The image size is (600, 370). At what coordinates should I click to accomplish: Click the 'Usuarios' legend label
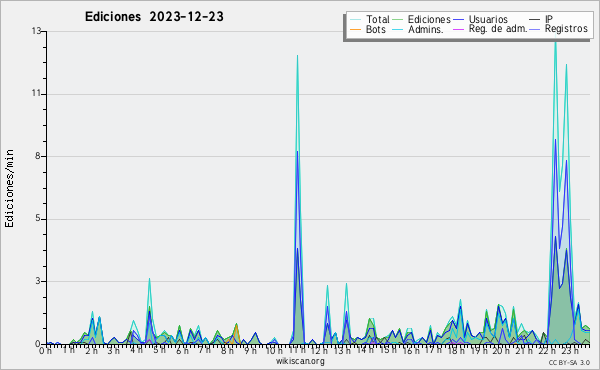click(x=488, y=19)
